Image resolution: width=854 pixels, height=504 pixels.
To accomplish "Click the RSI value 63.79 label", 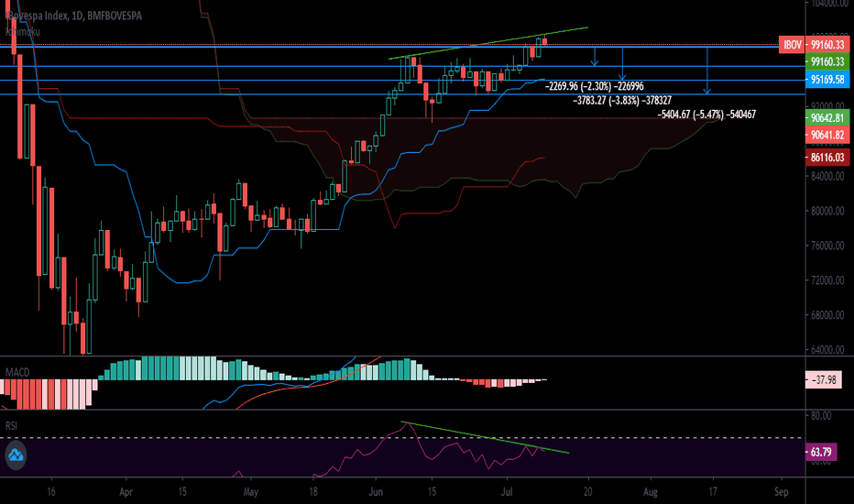I will point(821,453).
